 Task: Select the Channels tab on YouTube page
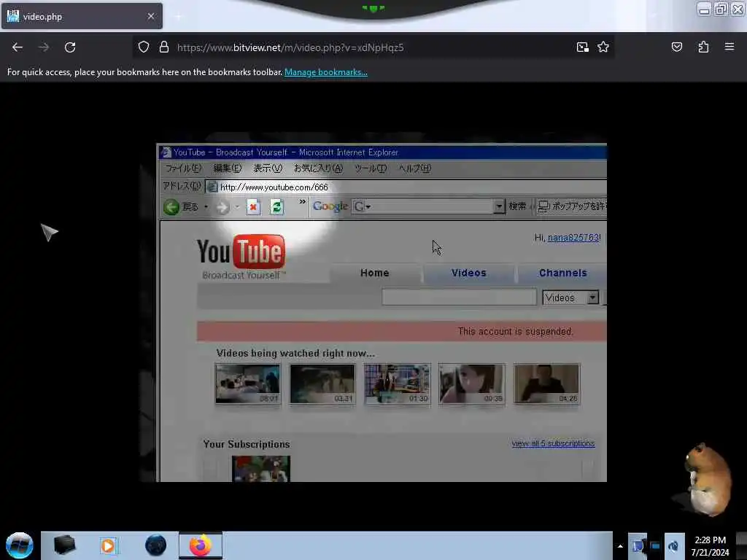coord(562,273)
